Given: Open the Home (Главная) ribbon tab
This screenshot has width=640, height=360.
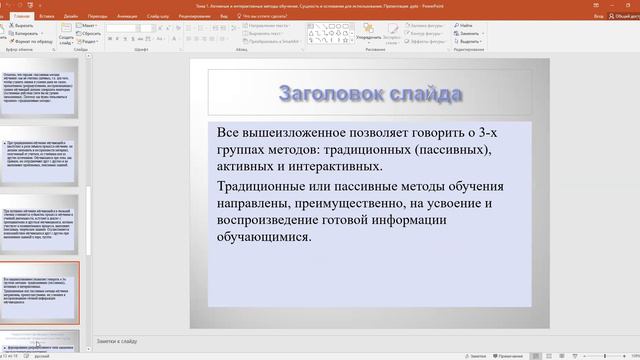Looking at the screenshot, I should tap(22, 16).
